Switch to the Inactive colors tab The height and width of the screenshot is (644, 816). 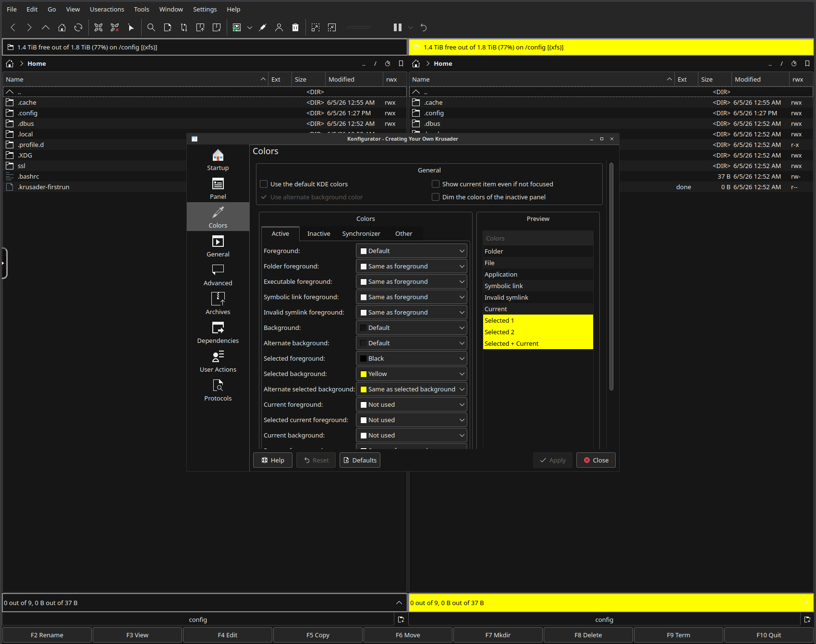tap(319, 234)
